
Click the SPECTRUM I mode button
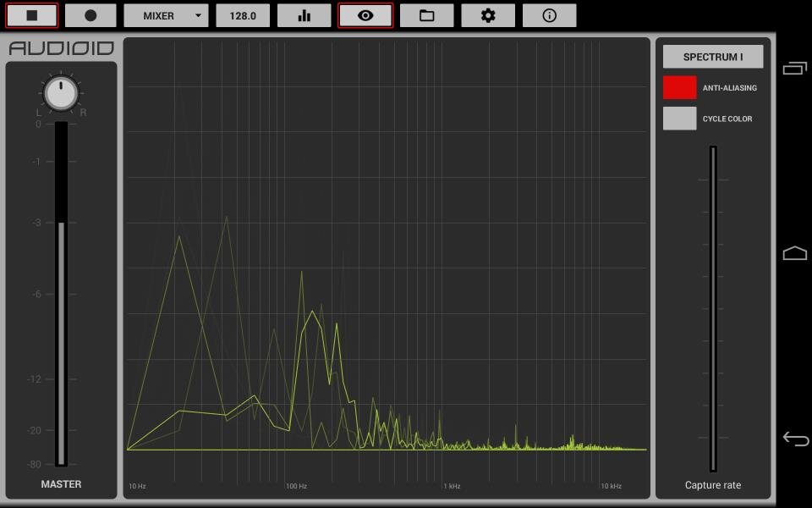(712, 57)
